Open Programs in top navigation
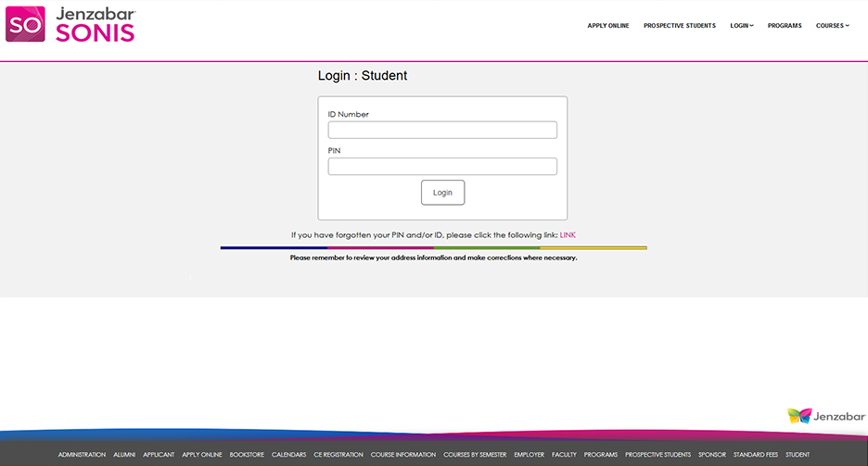The height and width of the screenshot is (466, 868). 785,25
